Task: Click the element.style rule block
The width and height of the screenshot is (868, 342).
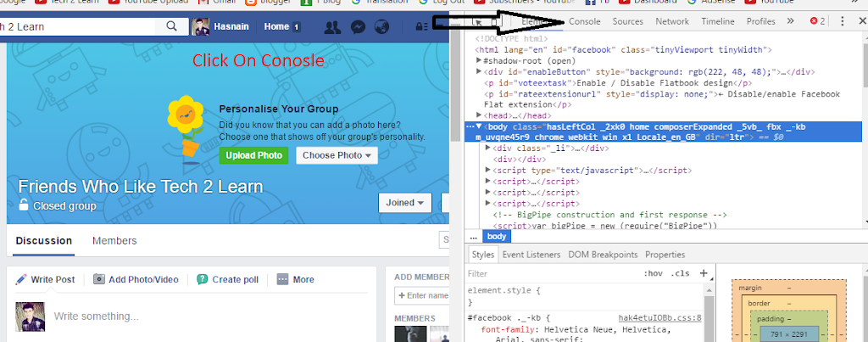Action: click(x=586, y=296)
